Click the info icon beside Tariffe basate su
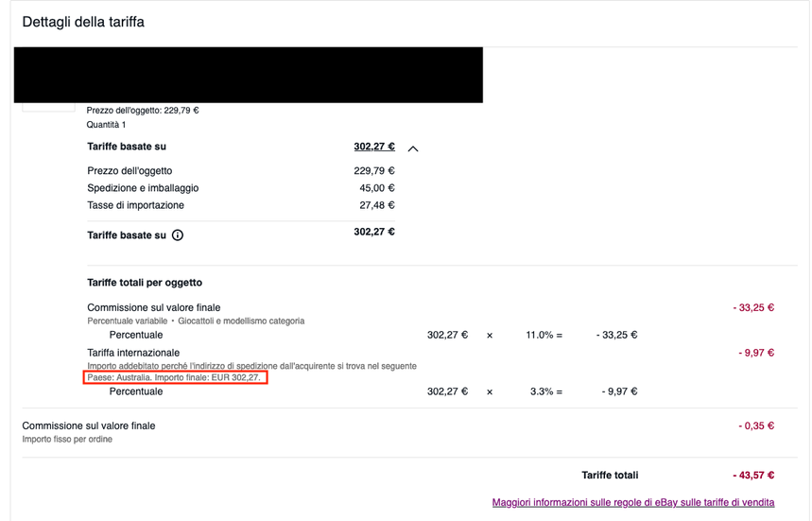The height and width of the screenshot is (521, 812). 177,235
